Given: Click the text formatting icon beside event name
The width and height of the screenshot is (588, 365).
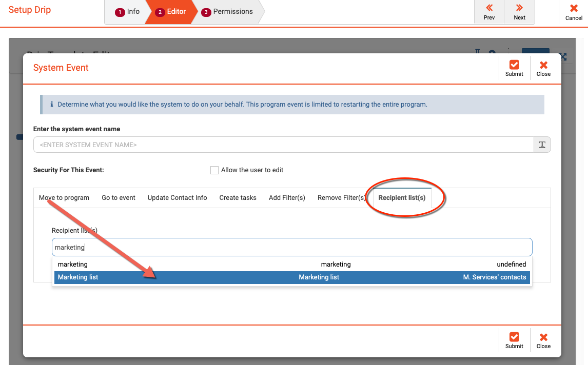Looking at the screenshot, I should (x=542, y=145).
